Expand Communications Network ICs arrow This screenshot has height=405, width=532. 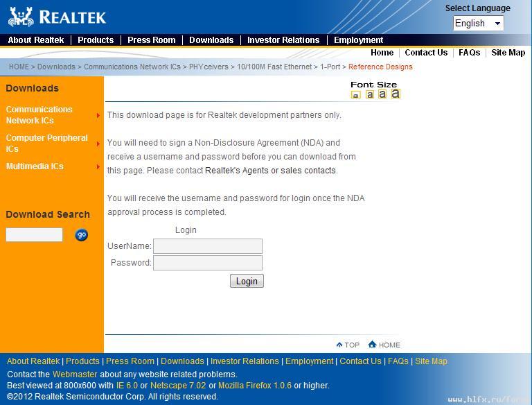click(x=98, y=115)
